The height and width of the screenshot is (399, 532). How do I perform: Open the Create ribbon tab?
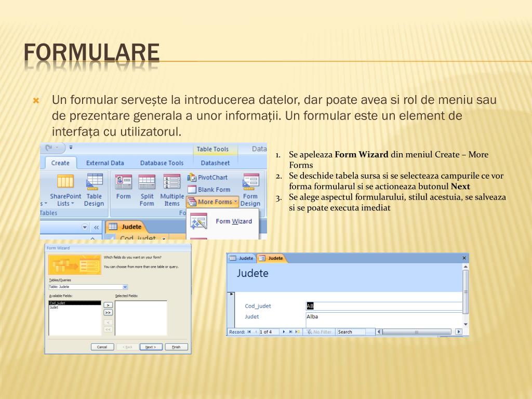pyautogui.click(x=60, y=163)
